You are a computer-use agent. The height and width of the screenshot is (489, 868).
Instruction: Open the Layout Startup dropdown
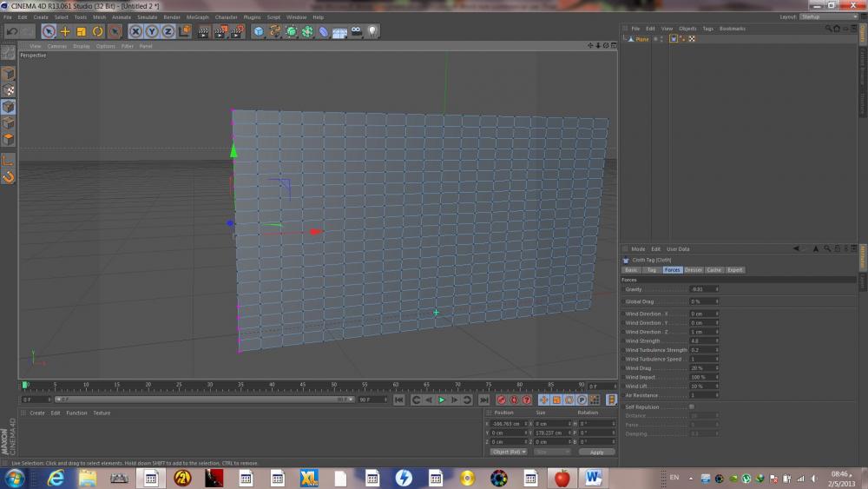click(828, 17)
